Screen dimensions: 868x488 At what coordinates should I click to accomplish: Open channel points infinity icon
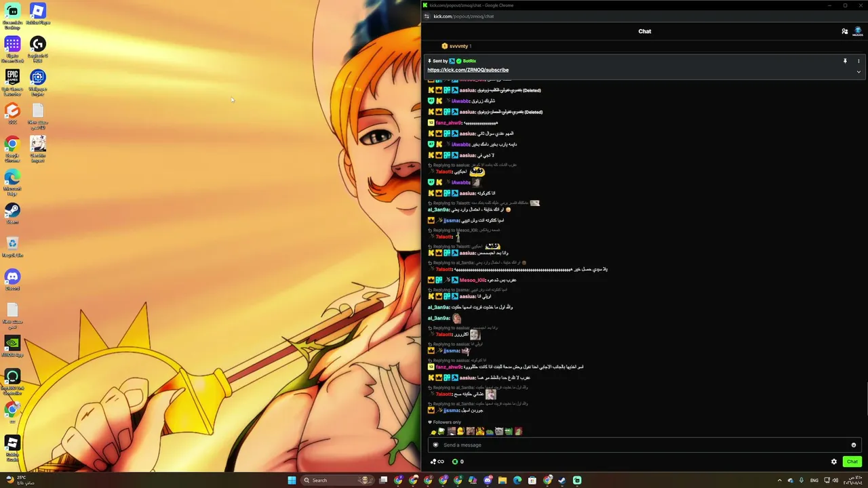pyautogui.click(x=437, y=462)
